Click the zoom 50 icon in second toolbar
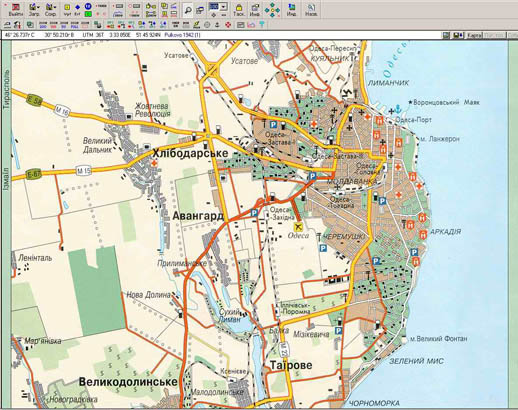The height and width of the screenshot is (410, 518). 64,25
